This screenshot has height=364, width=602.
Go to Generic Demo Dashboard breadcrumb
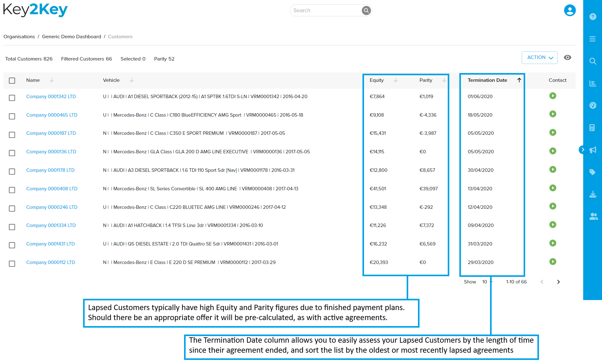pyautogui.click(x=71, y=37)
